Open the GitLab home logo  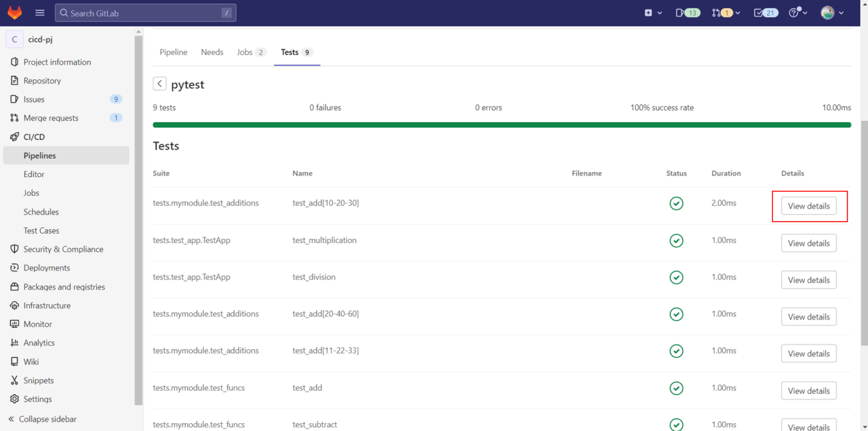(15, 12)
